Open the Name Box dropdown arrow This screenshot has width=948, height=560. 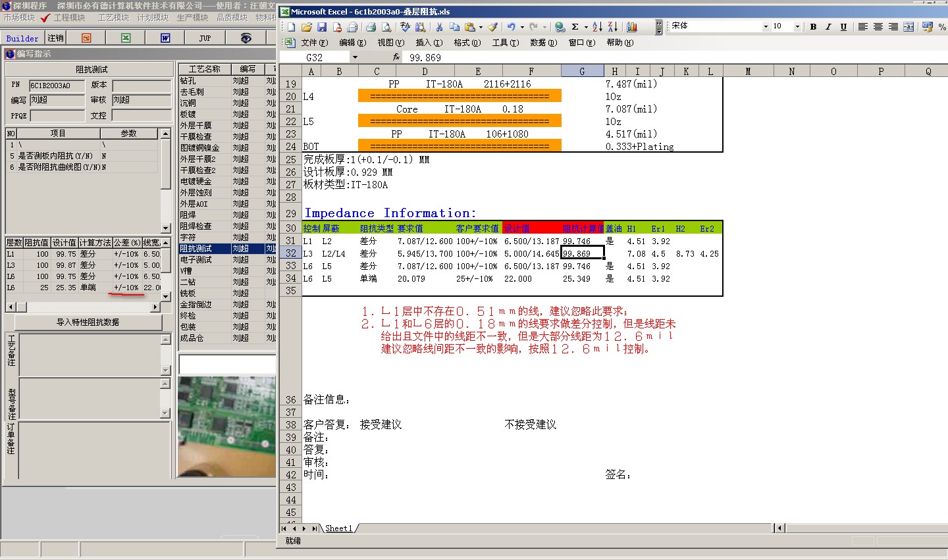pyautogui.click(x=355, y=57)
